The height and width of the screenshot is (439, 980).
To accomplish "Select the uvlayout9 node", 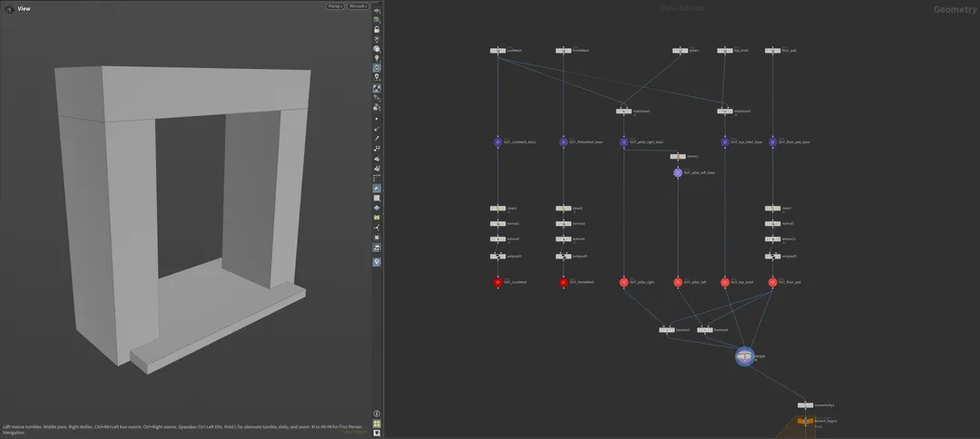I will (x=772, y=256).
